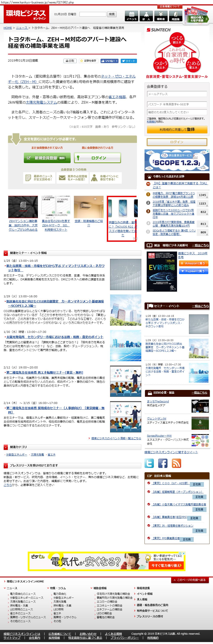Viewport: 213px width, 644px height.
Task: Click the Facebook いいね button
Action: 109,61
